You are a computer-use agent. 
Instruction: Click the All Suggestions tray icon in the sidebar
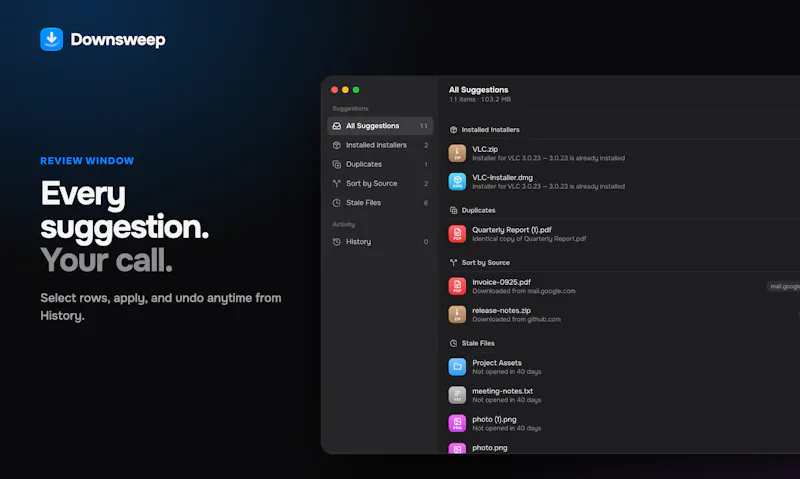[337, 126]
